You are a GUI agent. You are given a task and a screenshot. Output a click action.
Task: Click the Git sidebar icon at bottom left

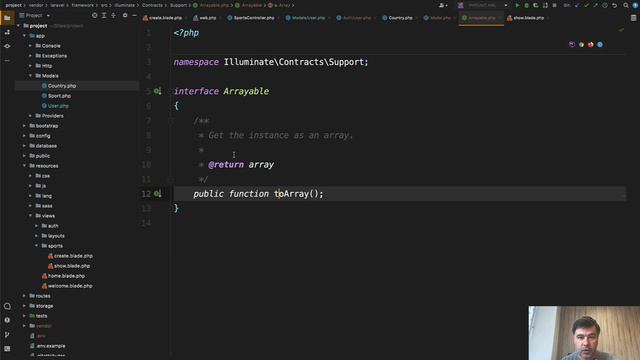click(x=7, y=335)
